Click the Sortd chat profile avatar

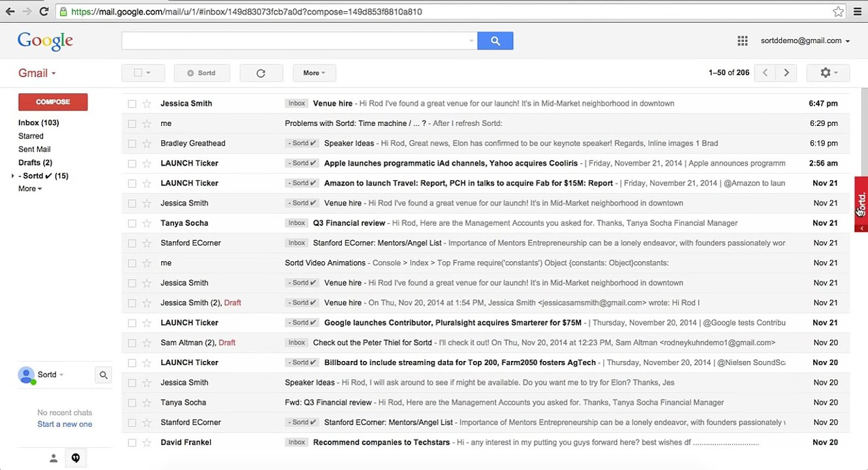pyautogui.click(x=26, y=375)
